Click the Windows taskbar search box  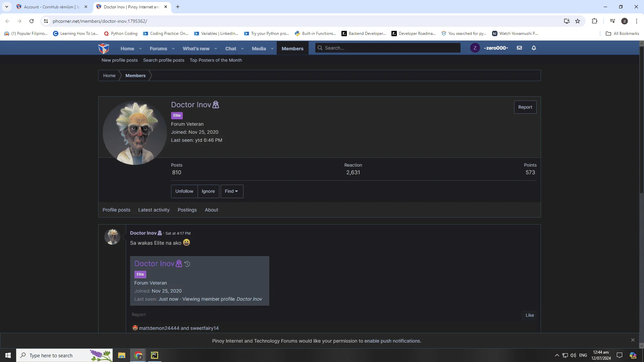pos(64,355)
